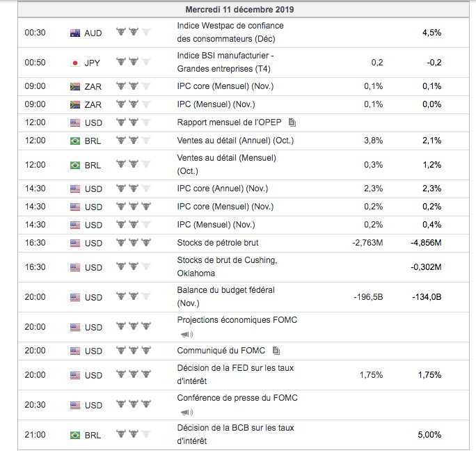Open the IPC core (Annuel) (Nov.) event

pos(223,189)
